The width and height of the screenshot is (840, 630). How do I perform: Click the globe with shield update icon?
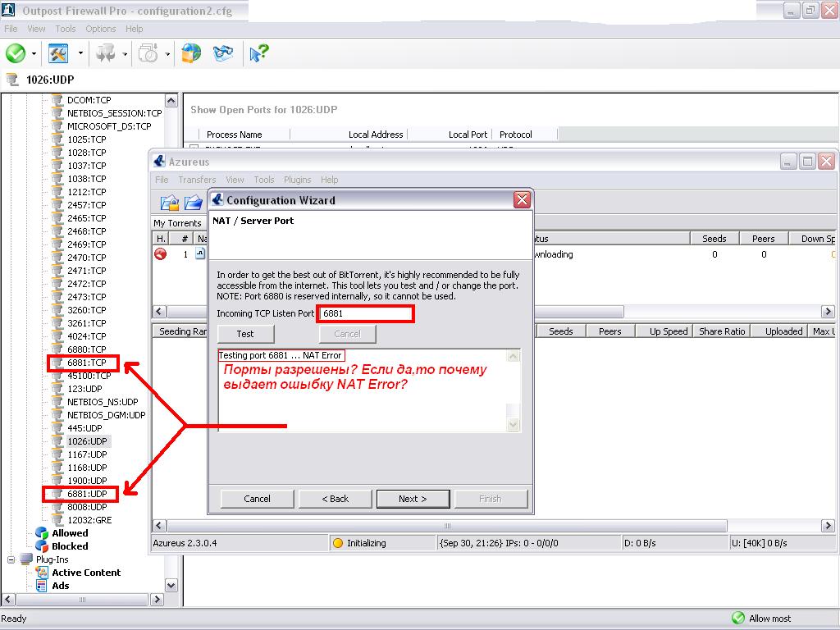pos(191,53)
